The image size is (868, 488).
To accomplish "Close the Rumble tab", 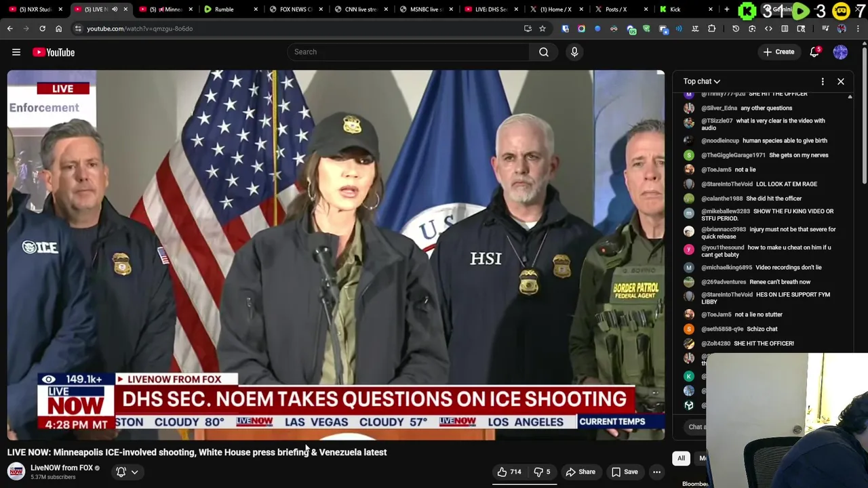I will coord(256,9).
